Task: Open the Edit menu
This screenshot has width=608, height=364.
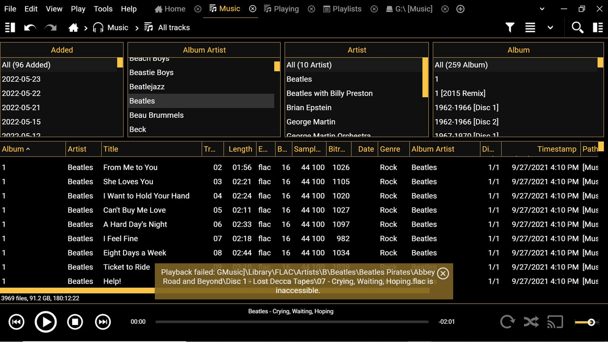Action: (x=31, y=9)
